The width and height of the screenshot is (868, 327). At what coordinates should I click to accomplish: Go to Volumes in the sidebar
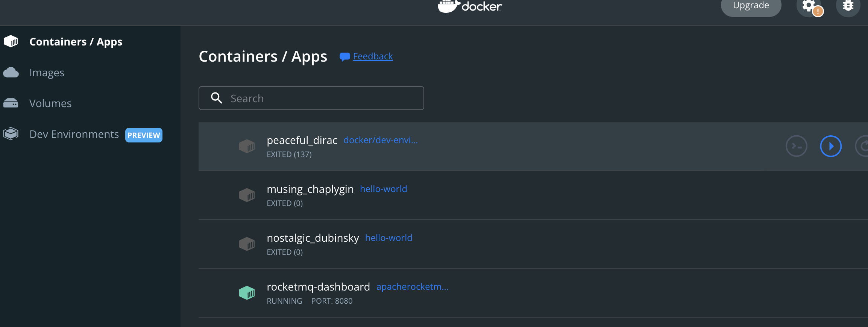tap(50, 103)
